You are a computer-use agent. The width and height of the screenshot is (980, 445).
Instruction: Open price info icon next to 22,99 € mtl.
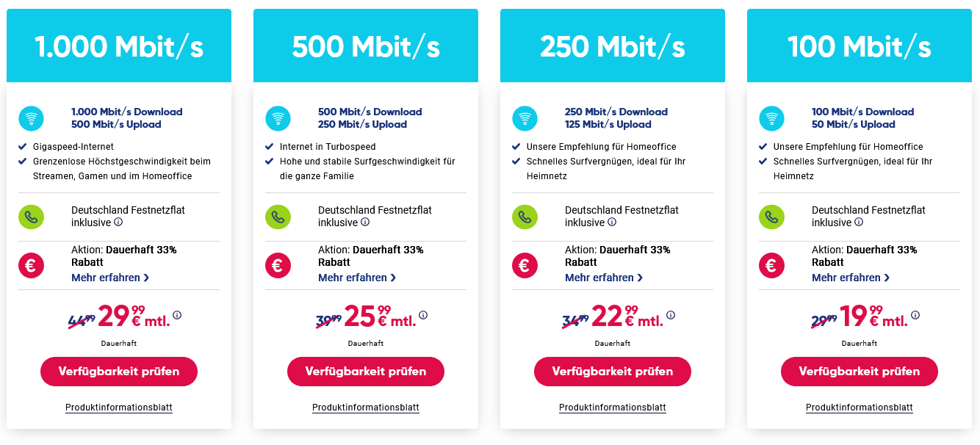tap(669, 316)
